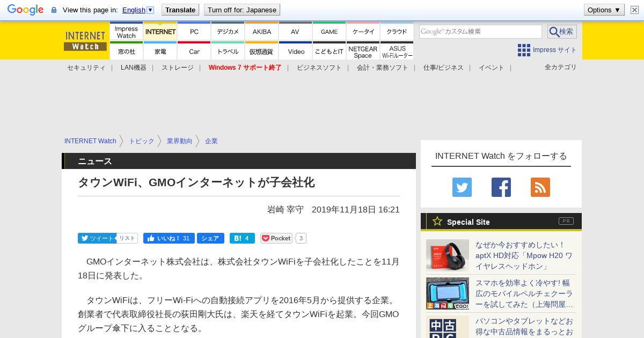Click the 検索 search button

pos(562,32)
